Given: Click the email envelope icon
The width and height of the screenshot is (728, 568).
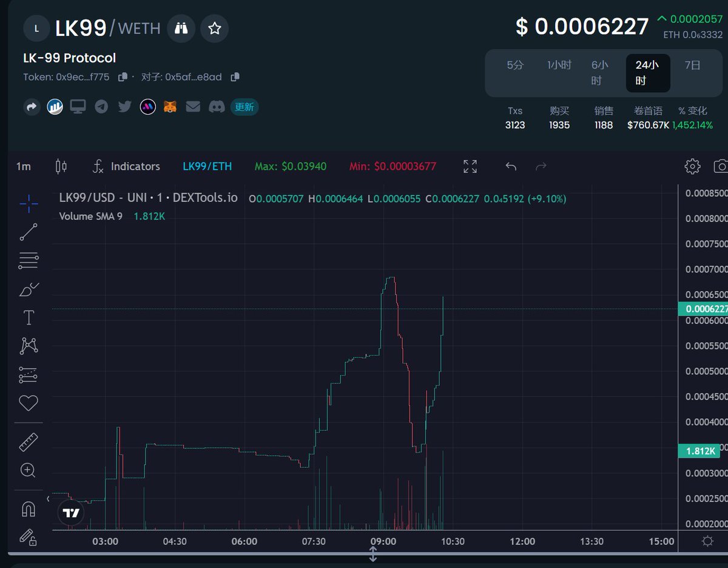Looking at the screenshot, I should [x=193, y=107].
